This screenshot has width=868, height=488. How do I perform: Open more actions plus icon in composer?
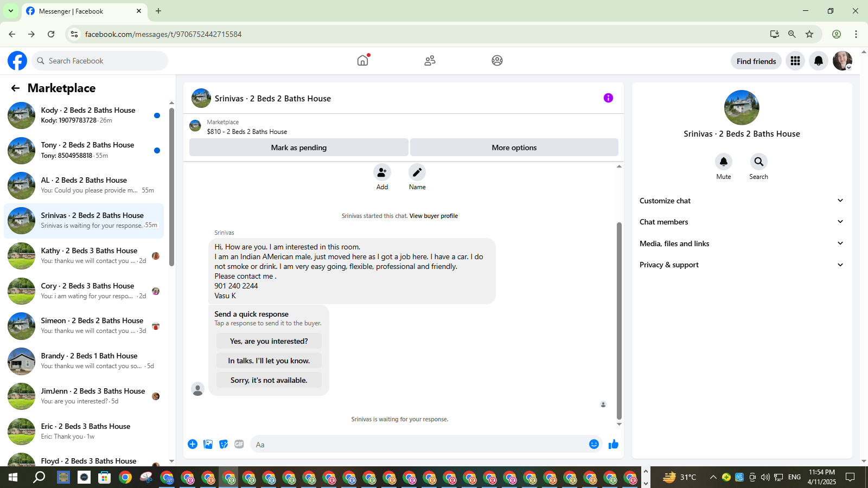pyautogui.click(x=193, y=445)
